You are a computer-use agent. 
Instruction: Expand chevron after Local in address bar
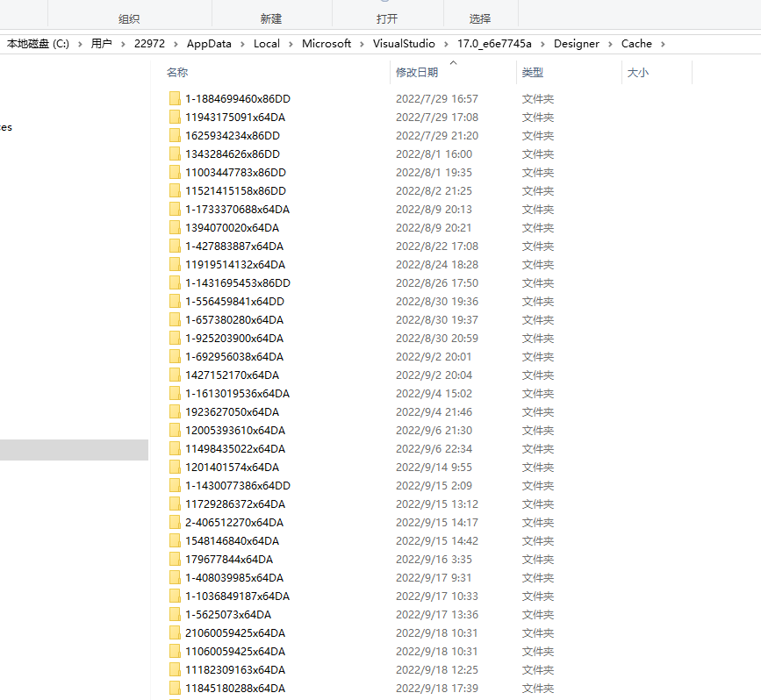pos(291,44)
